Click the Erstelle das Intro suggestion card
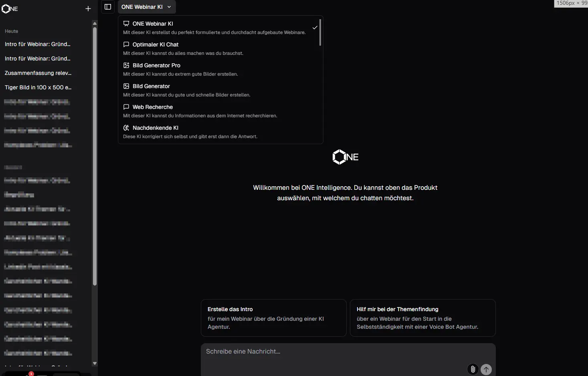 [273, 318]
